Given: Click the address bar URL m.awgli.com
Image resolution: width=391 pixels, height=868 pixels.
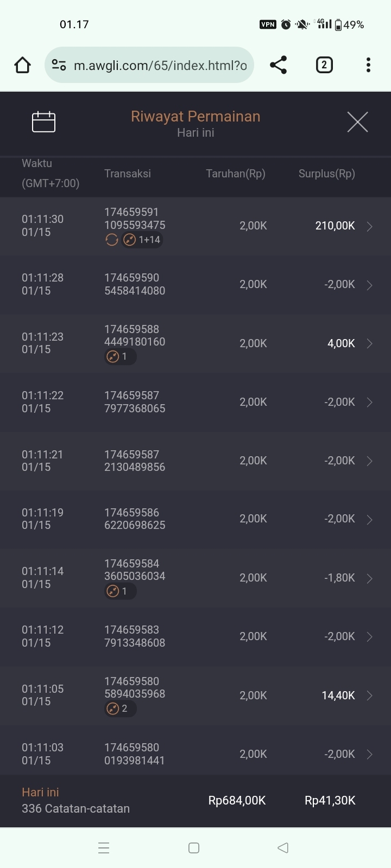Looking at the screenshot, I should [x=160, y=66].
